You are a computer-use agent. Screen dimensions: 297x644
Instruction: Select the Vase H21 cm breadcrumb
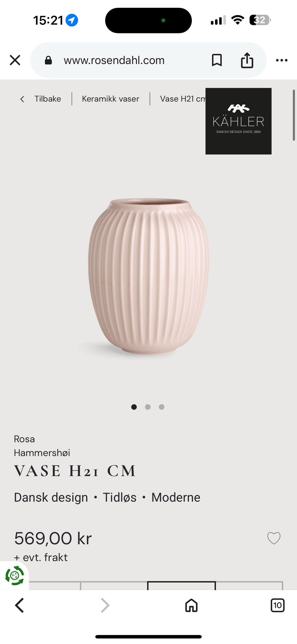(183, 99)
